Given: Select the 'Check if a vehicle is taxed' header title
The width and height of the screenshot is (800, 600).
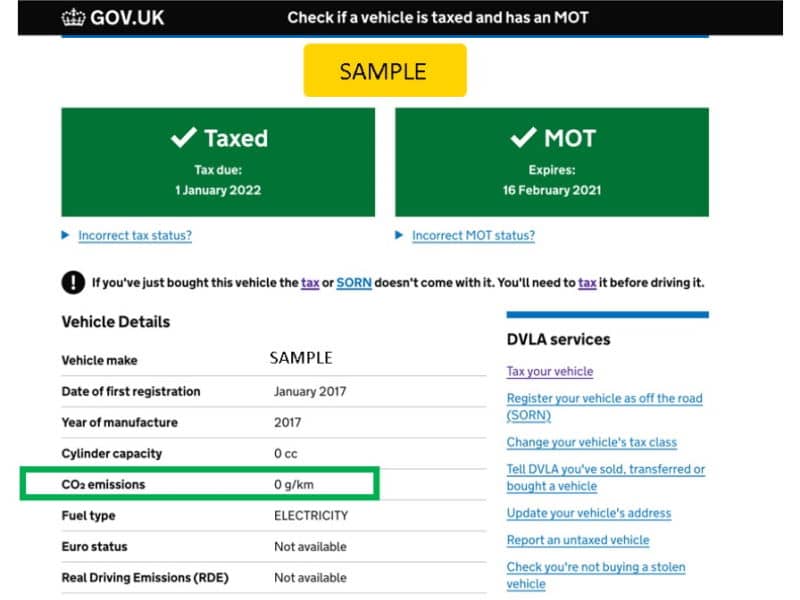Looking at the screenshot, I should (438, 18).
